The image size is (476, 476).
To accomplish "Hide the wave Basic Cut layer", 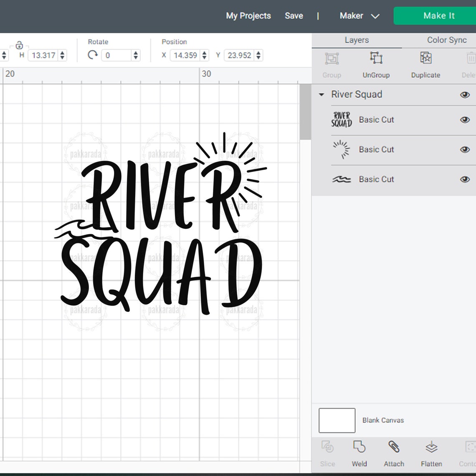I will [x=465, y=180].
